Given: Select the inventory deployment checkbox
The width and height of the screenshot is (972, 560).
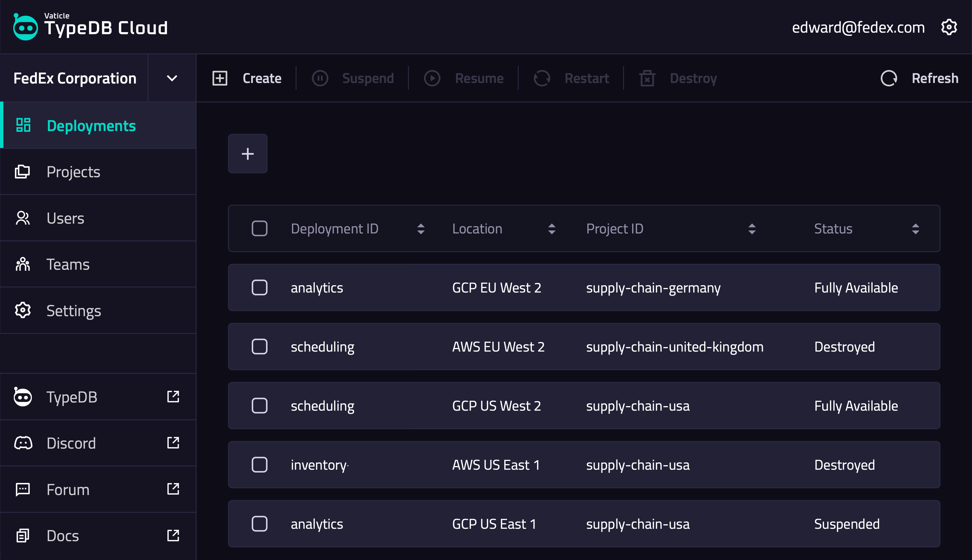Looking at the screenshot, I should tap(259, 465).
